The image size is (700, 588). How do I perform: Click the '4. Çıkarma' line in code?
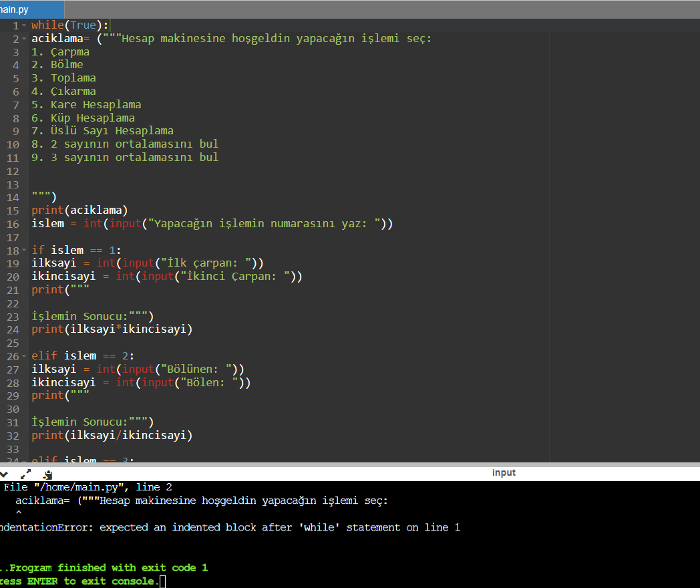[63, 91]
